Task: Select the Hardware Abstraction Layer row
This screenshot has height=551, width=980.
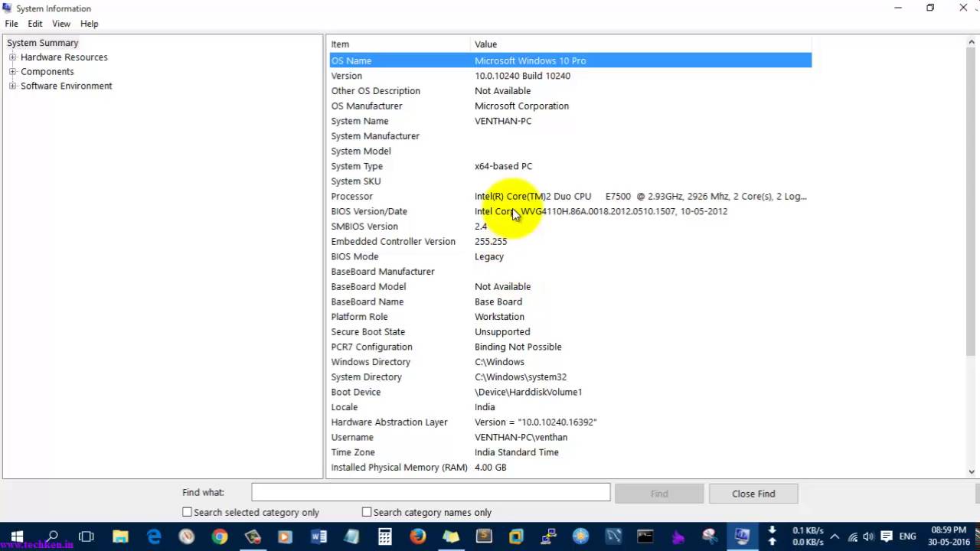Action: 570,422
